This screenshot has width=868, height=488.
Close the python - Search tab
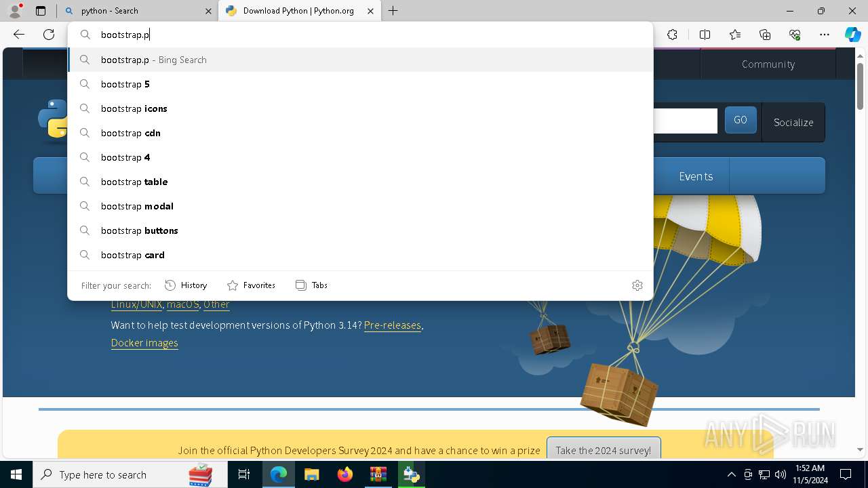tap(208, 11)
